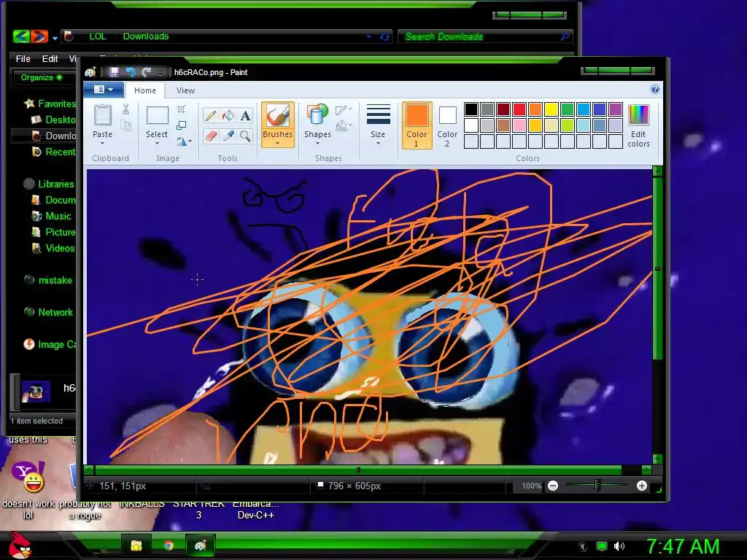Click the Resize icon in Image group
747x560 pixels.
point(181,125)
